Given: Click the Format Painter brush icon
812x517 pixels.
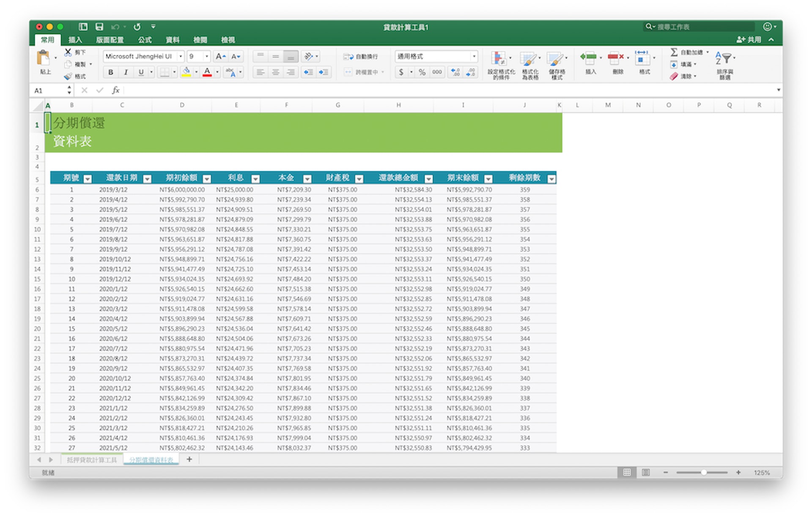Looking at the screenshot, I should [x=69, y=77].
